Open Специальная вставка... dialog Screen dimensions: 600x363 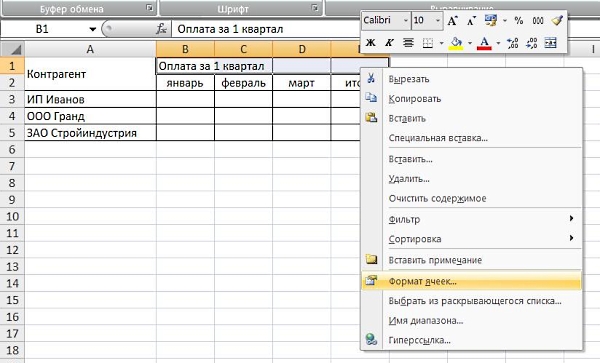[471, 138]
